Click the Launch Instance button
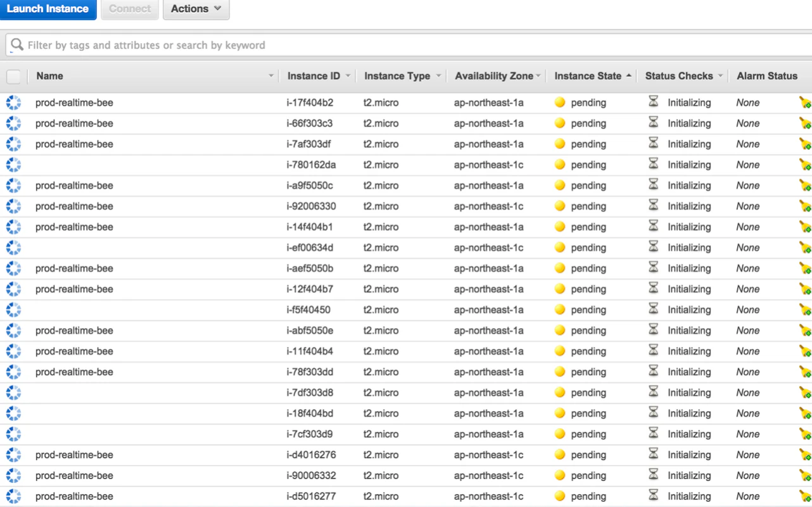The width and height of the screenshot is (812, 507). (x=48, y=9)
